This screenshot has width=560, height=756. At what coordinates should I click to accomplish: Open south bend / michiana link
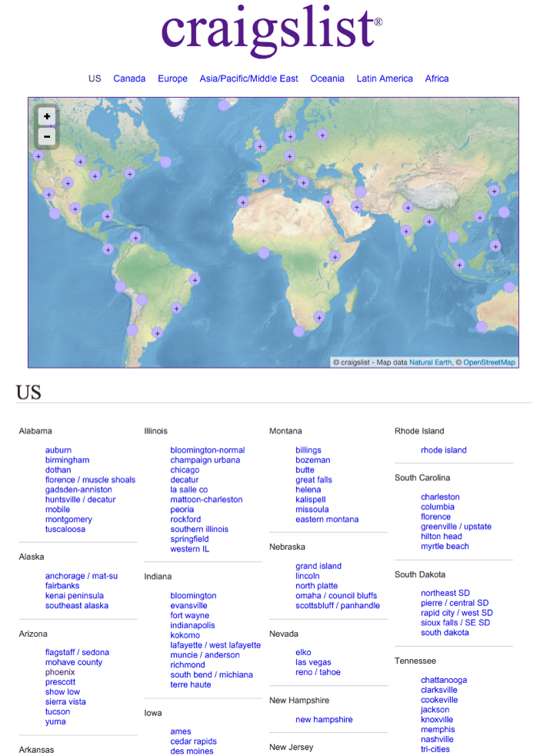pos(212,674)
